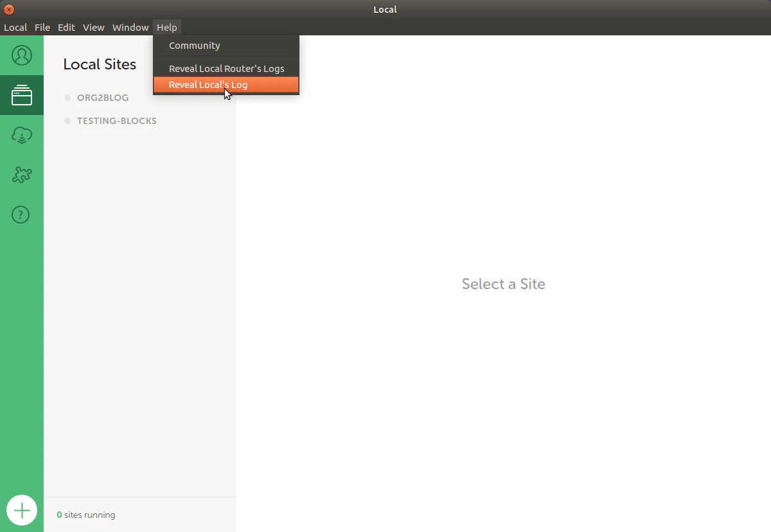
Task: Click the Local Sites heading
Action: tap(100, 64)
